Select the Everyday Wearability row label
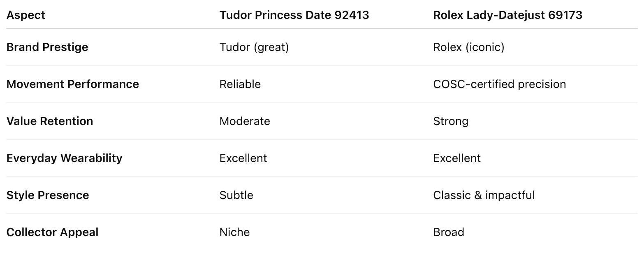 [x=65, y=158]
